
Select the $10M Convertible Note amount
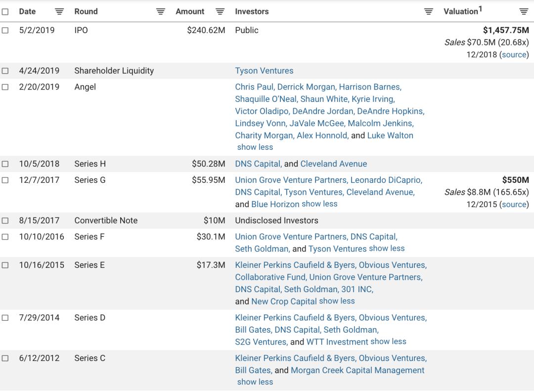pyautogui.click(x=214, y=220)
